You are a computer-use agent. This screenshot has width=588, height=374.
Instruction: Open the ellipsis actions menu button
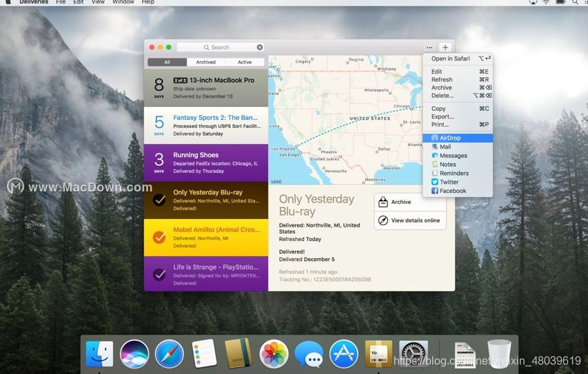pos(429,48)
